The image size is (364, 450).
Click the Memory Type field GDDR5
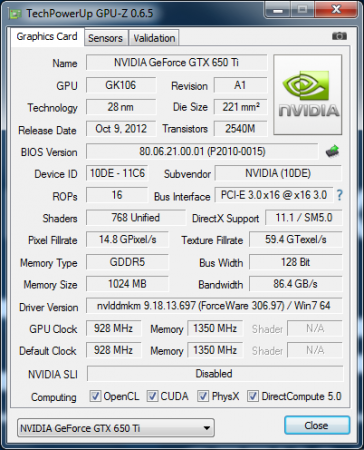(x=127, y=262)
